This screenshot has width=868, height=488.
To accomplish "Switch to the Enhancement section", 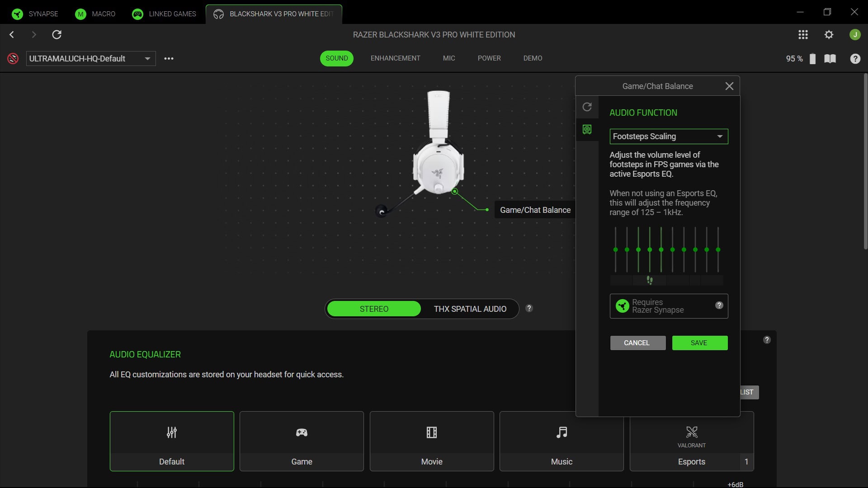I will (x=395, y=58).
